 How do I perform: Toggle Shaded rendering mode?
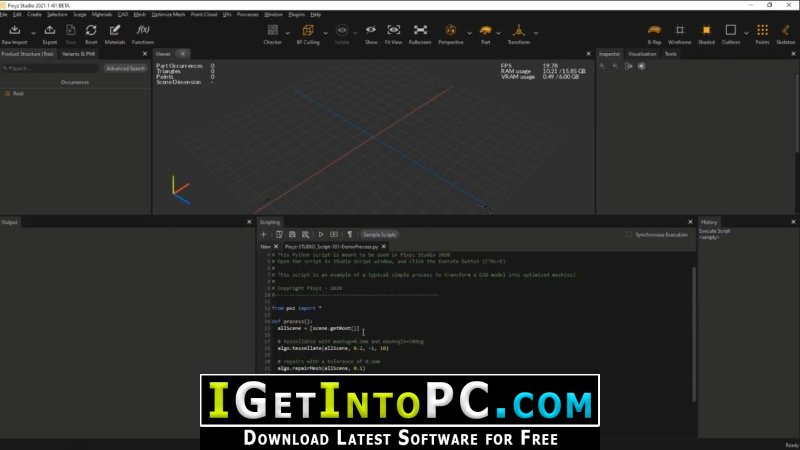[706, 31]
